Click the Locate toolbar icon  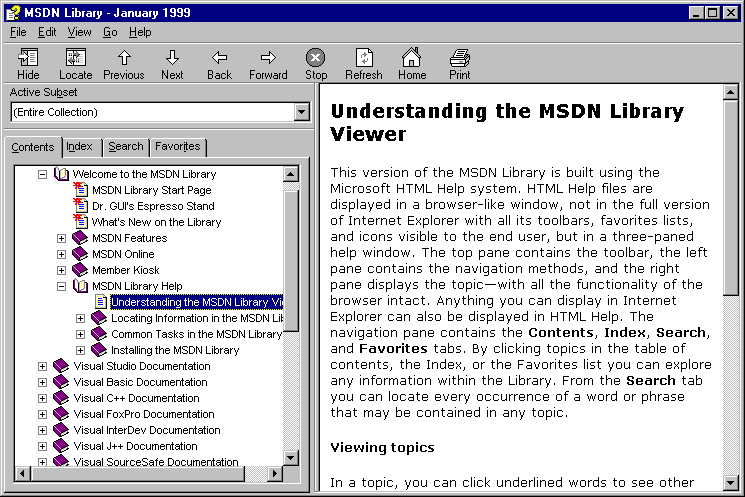(x=75, y=58)
